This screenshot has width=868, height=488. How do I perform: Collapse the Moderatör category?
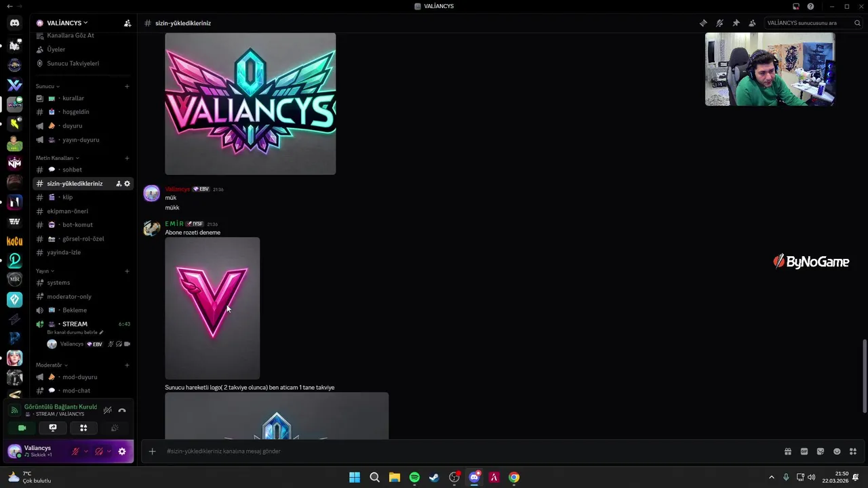(x=52, y=365)
